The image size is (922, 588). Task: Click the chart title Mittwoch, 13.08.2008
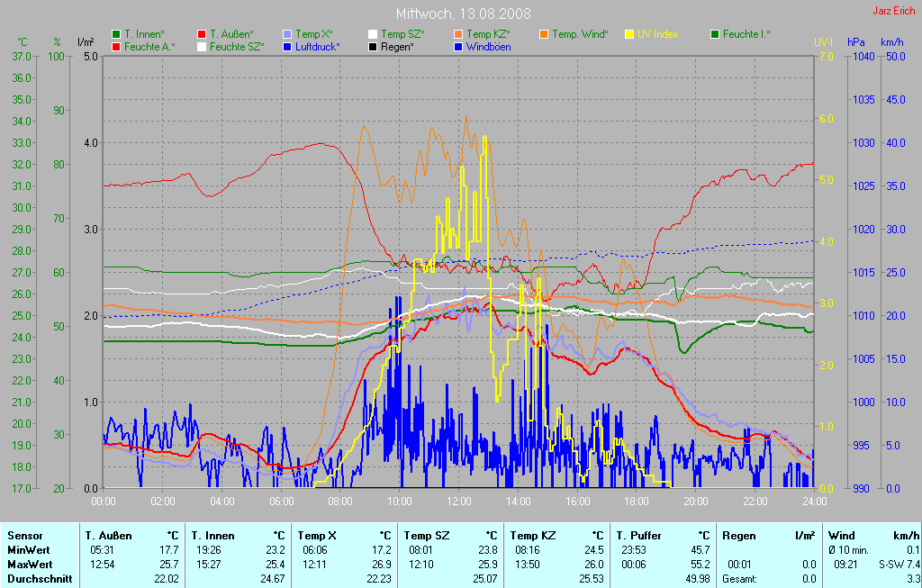pos(464,14)
